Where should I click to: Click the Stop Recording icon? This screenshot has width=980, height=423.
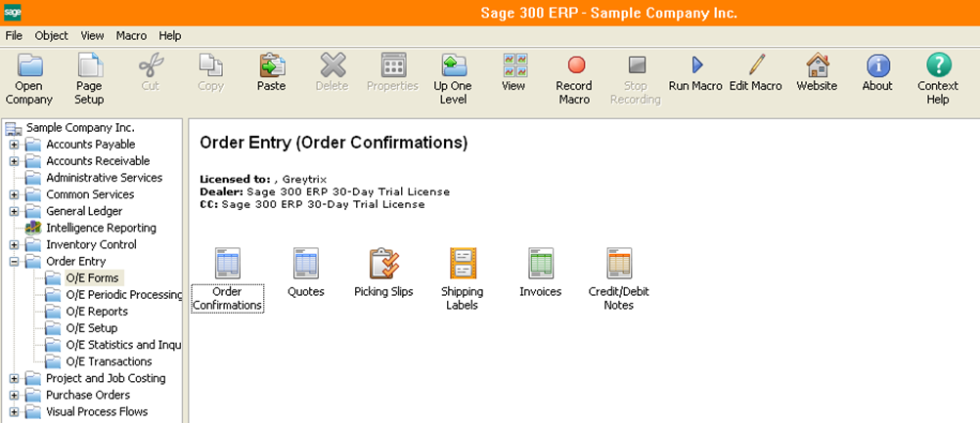[636, 64]
